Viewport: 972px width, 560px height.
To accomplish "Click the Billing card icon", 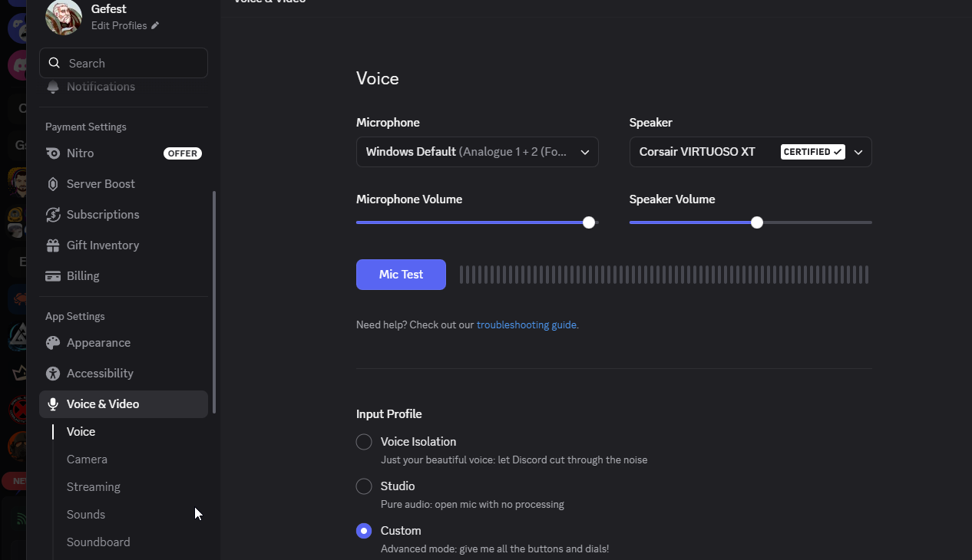I will [x=53, y=276].
